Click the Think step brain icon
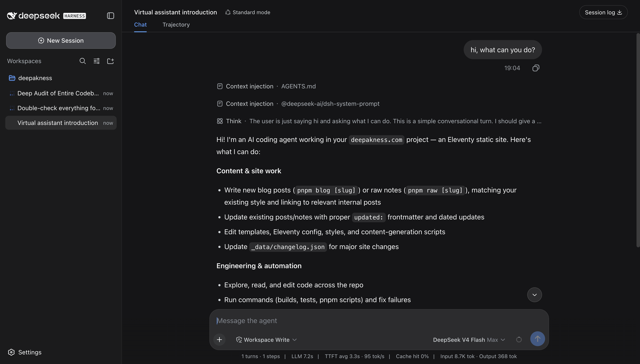Viewport: 640px width, 364px height. pyautogui.click(x=220, y=121)
